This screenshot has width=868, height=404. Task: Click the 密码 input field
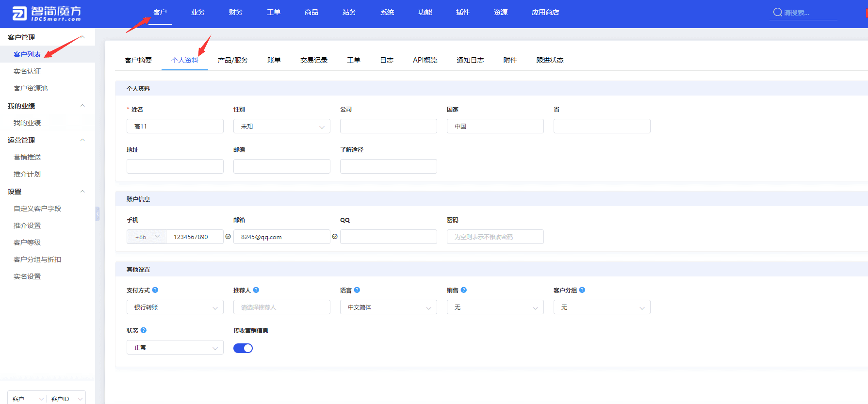coord(495,237)
